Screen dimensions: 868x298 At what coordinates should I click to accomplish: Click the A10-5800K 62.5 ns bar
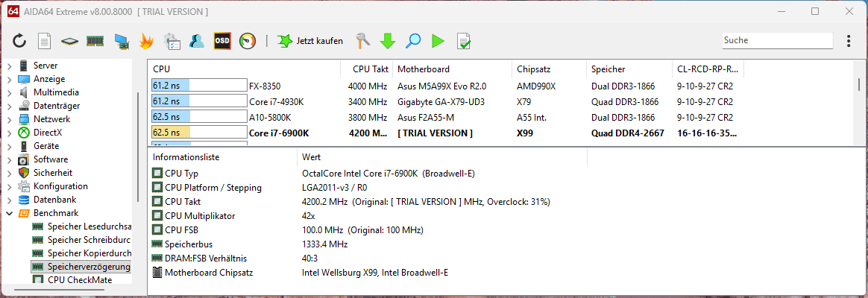[199, 117]
